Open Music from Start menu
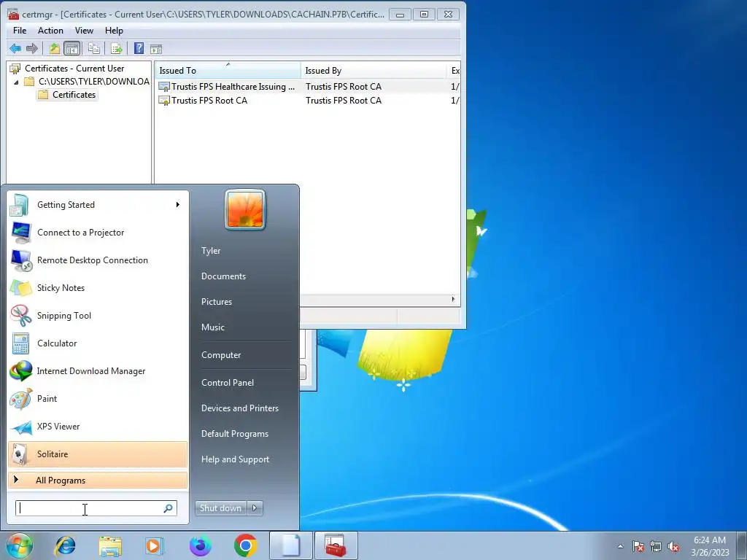Viewport: 747px width, 560px height. coord(212,327)
